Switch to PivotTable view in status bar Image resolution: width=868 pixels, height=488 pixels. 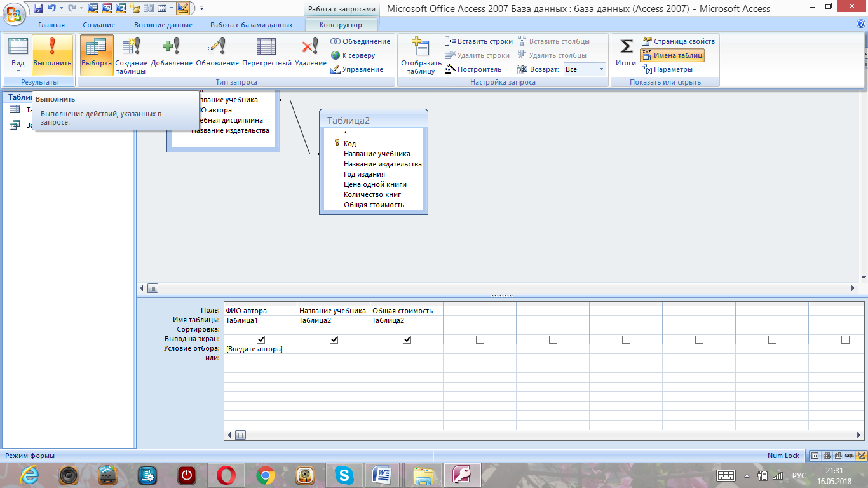click(x=827, y=456)
